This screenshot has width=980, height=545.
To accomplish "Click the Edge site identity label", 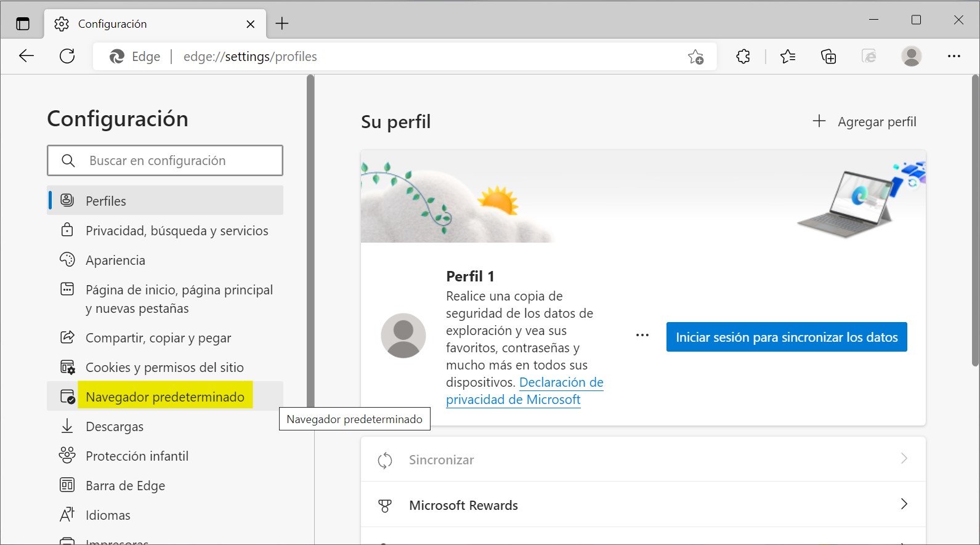I will (136, 57).
